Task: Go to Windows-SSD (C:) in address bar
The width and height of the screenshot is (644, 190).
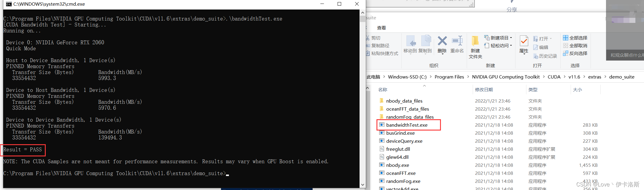Action: pyautogui.click(x=407, y=77)
